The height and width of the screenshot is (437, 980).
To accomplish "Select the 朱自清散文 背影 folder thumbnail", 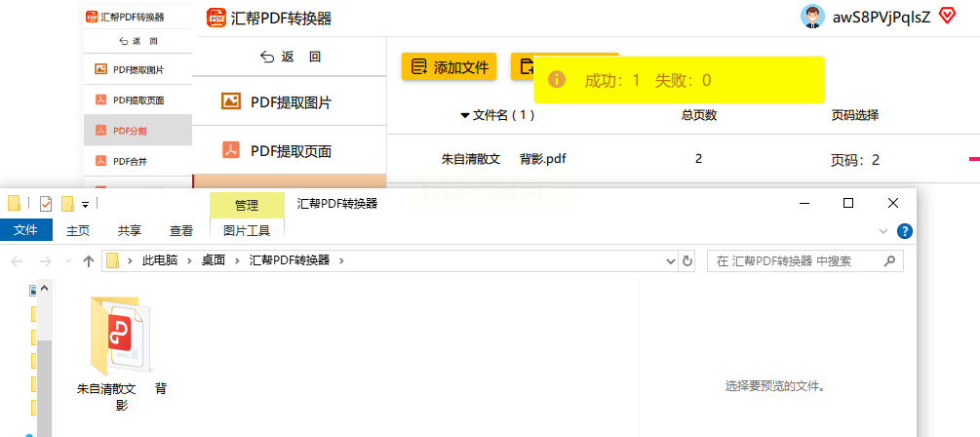I will pyautogui.click(x=122, y=337).
